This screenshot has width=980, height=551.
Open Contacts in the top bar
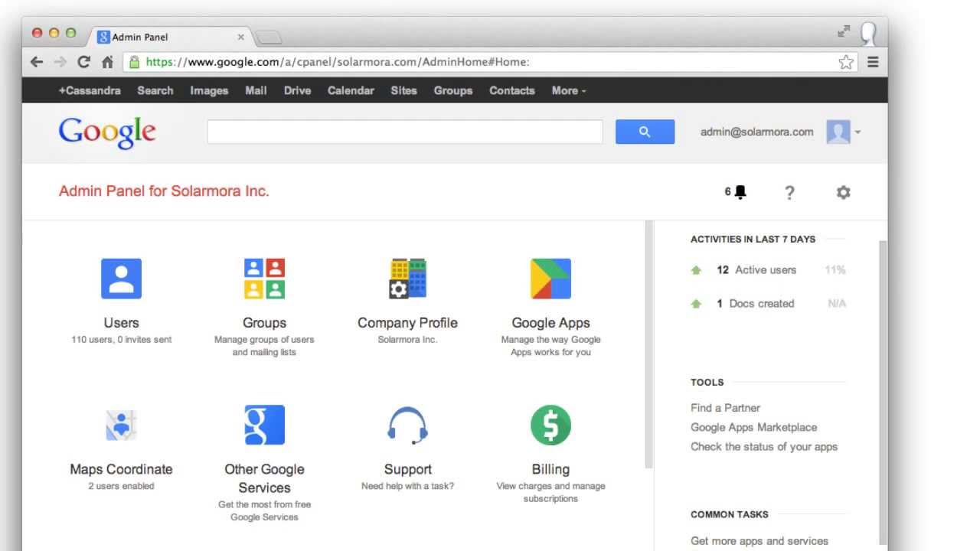(x=512, y=90)
